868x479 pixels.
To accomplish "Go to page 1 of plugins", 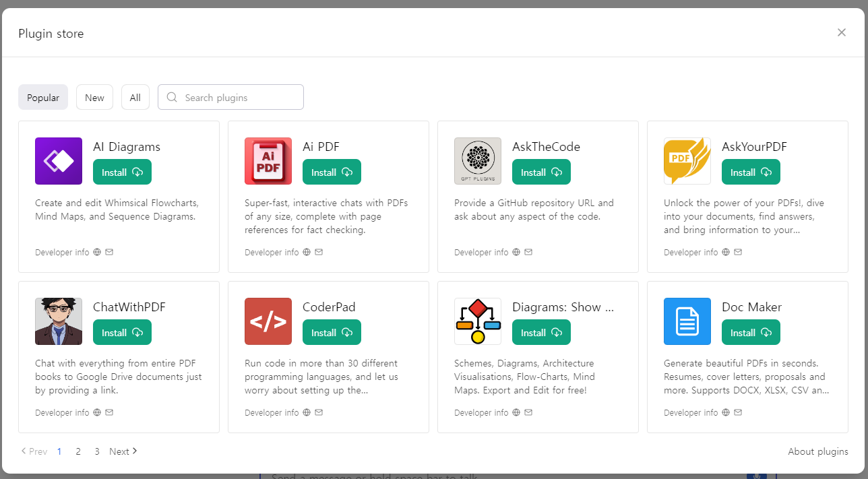I will (x=59, y=451).
